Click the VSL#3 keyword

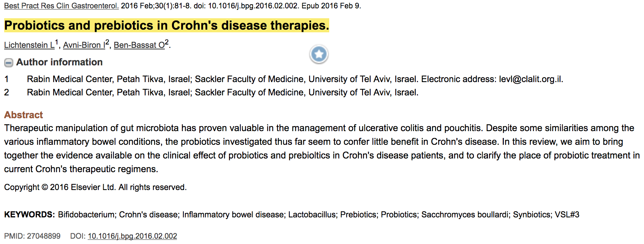[x=567, y=215]
